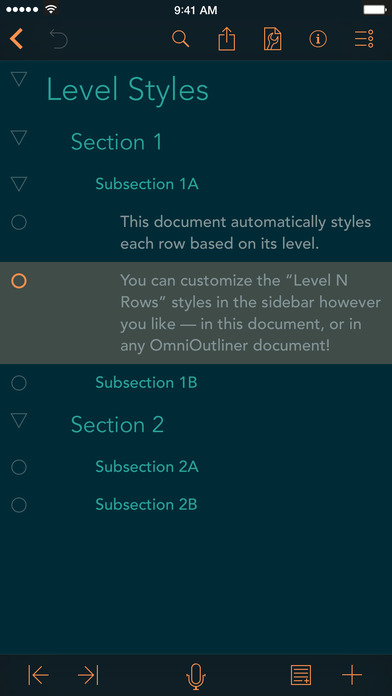This screenshot has height=696, width=392.
Task: Collapse the Section 2 disclosure triangle
Action: point(19,420)
